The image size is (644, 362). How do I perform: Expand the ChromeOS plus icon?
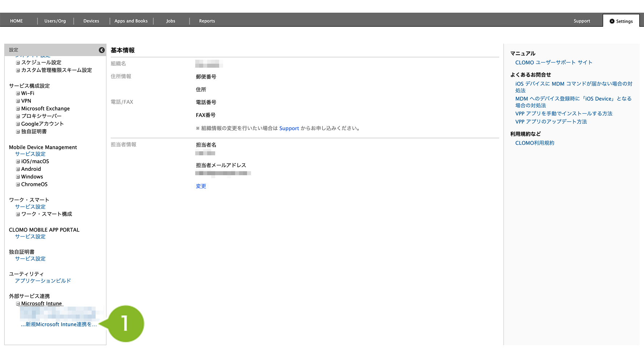[x=18, y=184]
